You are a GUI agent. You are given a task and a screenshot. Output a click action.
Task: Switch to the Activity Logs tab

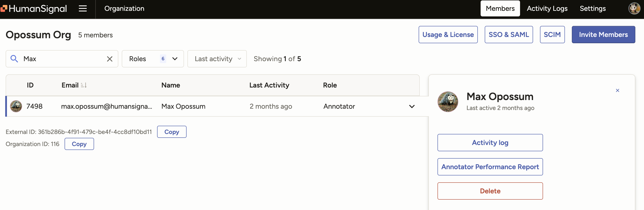(547, 8)
